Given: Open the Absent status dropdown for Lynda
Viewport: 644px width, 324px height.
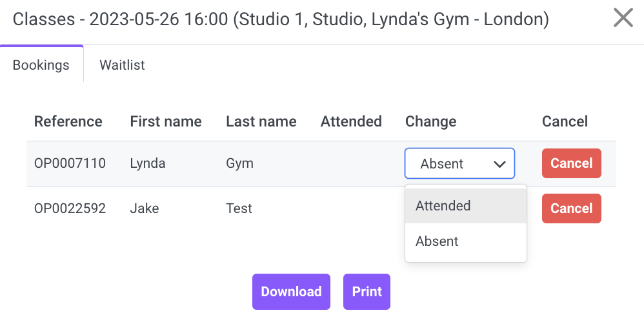Looking at the screenshot, I should [459, 163].
